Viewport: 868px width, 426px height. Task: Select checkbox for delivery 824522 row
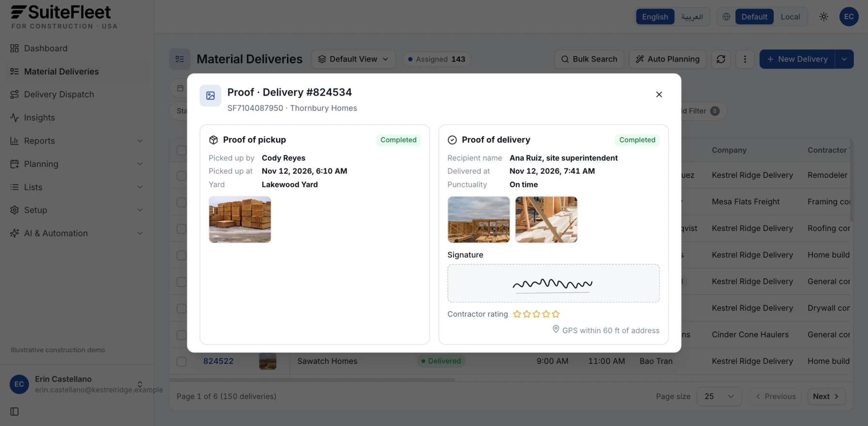point(181,361)
